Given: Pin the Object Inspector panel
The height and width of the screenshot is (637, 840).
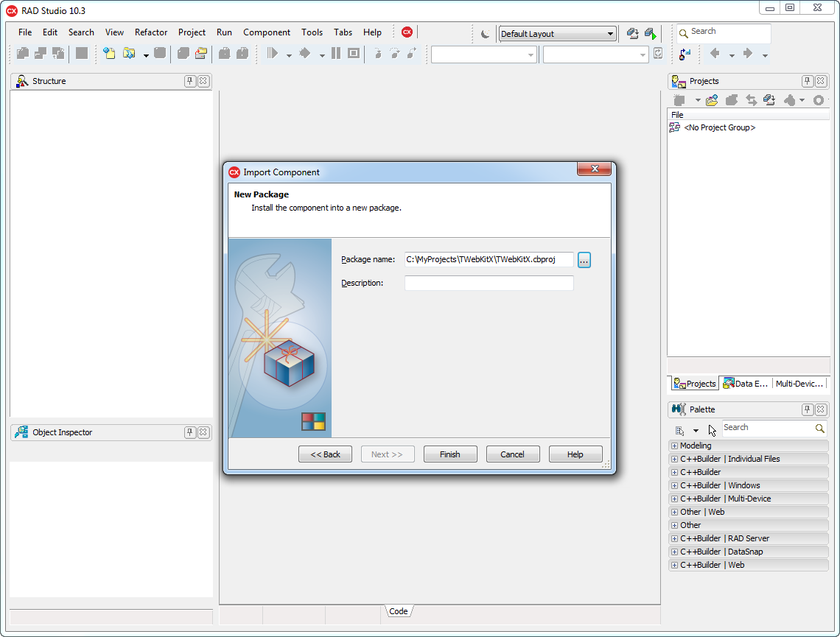Looking at the screenshot, I should 189,432.
